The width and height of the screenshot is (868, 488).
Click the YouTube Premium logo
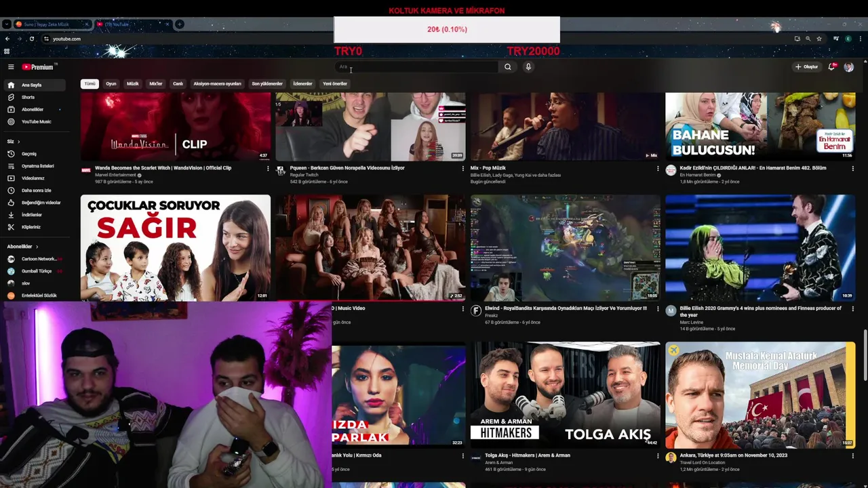37,67
